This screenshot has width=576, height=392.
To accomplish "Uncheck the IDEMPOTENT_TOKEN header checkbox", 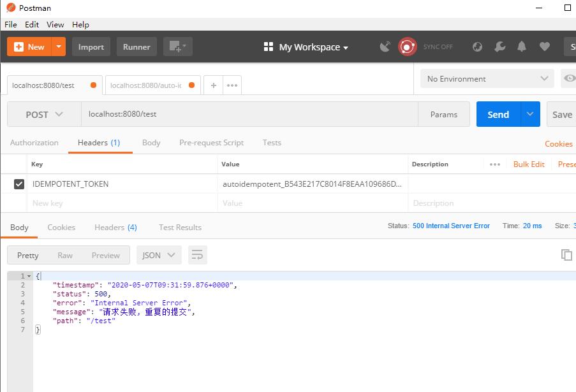I will (x=18, y=184).
